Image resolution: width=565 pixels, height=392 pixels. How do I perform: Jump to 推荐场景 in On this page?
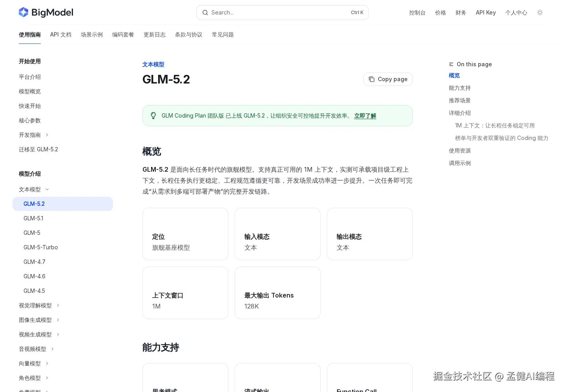tap(460, 100)
